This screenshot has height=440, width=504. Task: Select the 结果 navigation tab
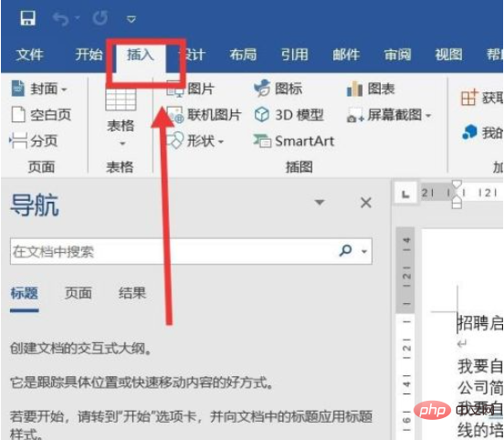click(132, 293)
